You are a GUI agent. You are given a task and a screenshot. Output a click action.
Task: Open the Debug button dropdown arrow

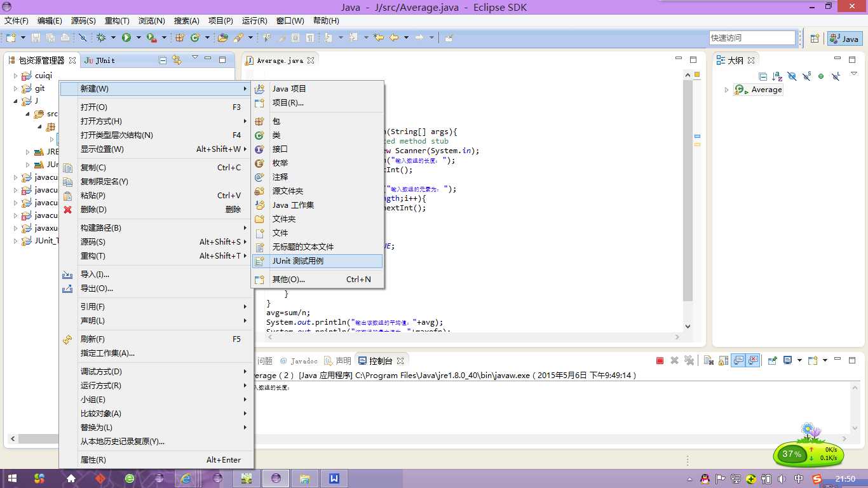113,37
